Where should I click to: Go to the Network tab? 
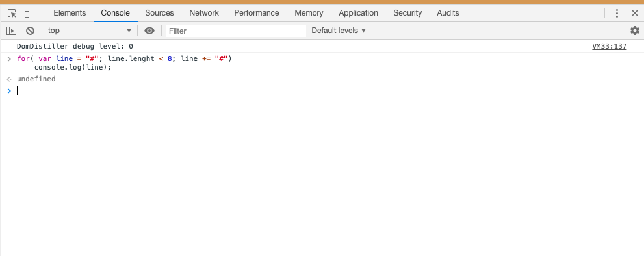(204, 13)
